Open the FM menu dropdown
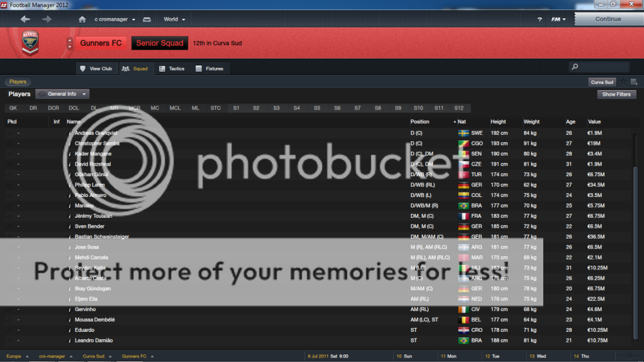 point(558,20)
